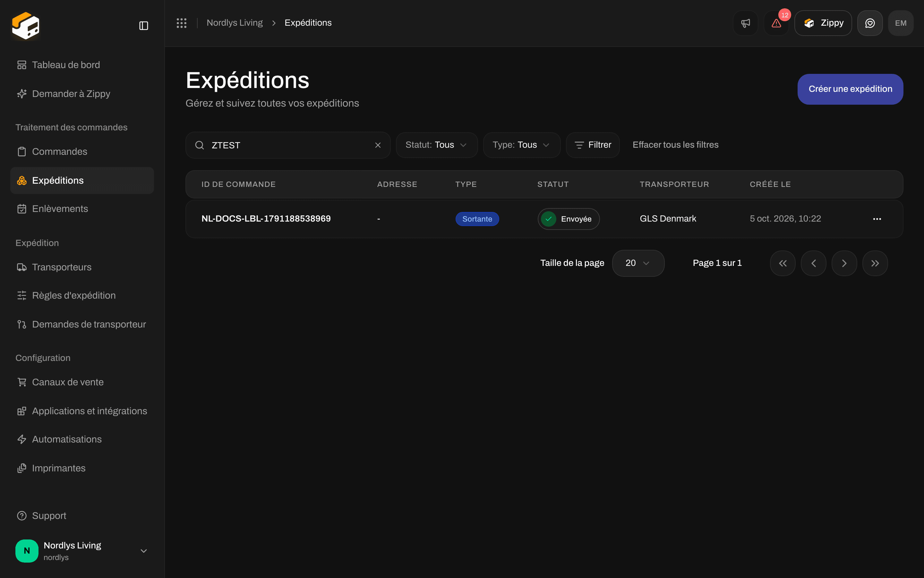This screenshot has height=578, width=924.
Task: Go to the first page
Action: [x=783, y=263]
